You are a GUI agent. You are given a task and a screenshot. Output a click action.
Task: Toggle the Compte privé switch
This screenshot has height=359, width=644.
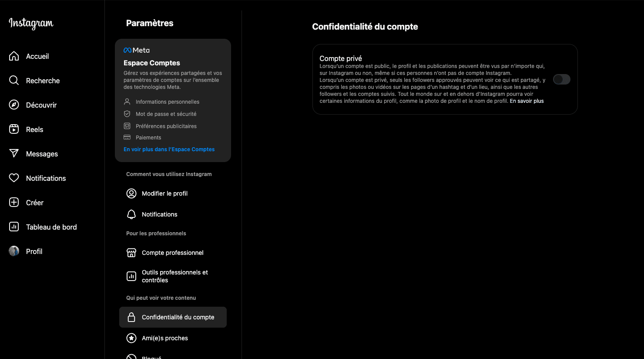click(x=562, y=79)
